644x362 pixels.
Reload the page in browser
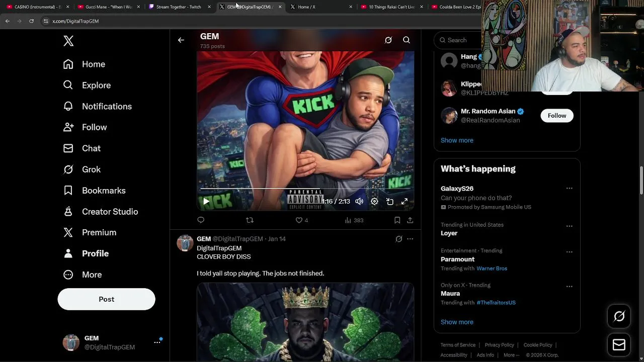point(31,21)
